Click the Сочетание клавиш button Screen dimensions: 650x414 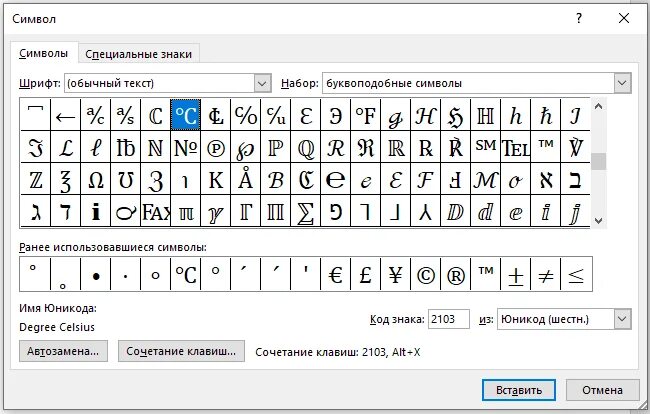(x=181, y=351)
